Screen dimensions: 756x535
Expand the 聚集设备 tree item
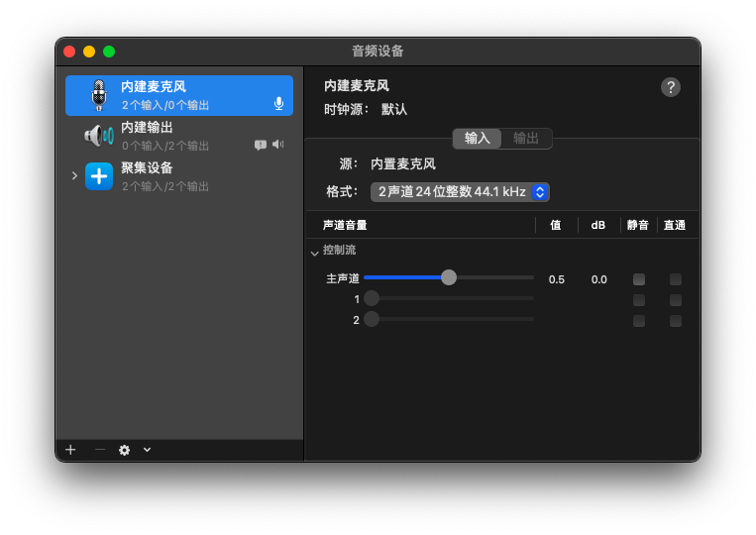74,176
